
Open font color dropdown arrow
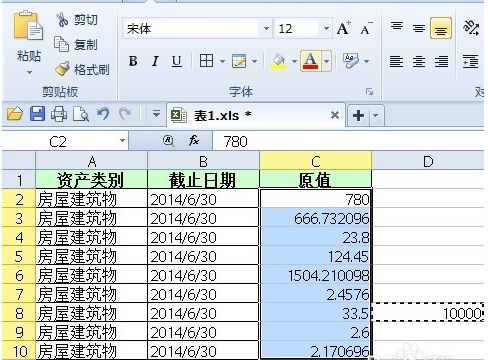coord(326,61)
